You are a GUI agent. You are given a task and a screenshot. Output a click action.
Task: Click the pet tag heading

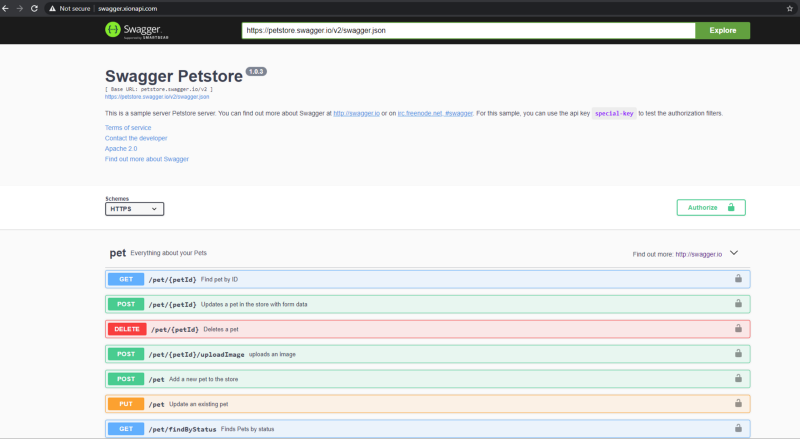pyautogui.click(x=117, y=253)
